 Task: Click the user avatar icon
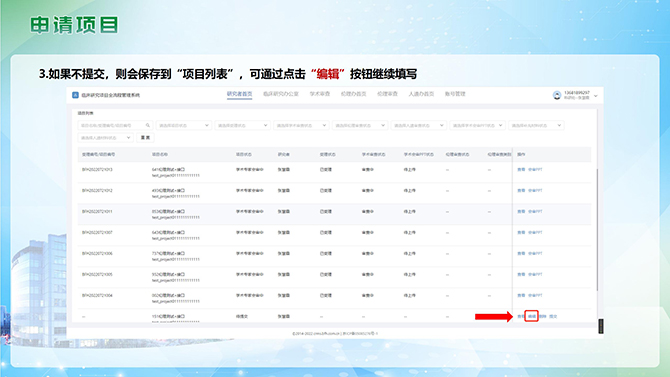(x=556, y=95)
